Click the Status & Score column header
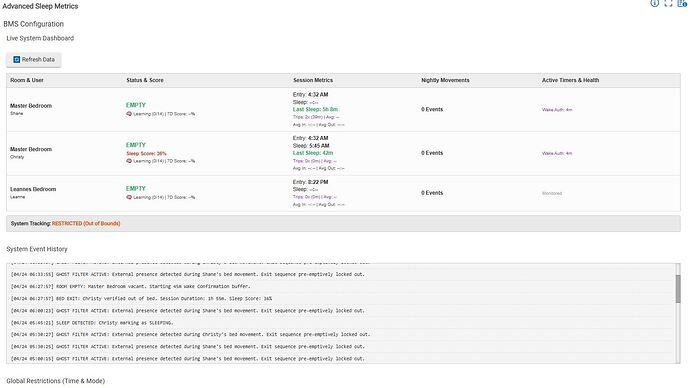The width and height of the screenshot is (690, 388). click(x=145, y=80)
